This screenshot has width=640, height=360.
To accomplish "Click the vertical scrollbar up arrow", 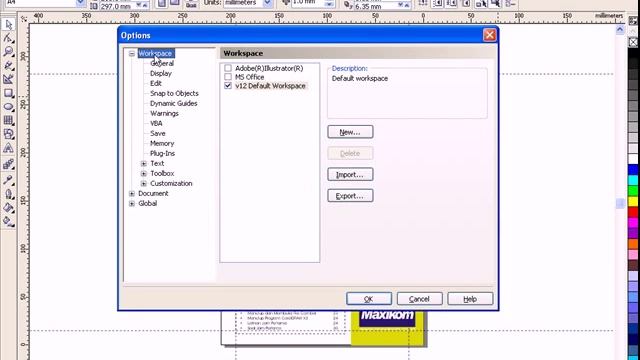I will 620,30.
